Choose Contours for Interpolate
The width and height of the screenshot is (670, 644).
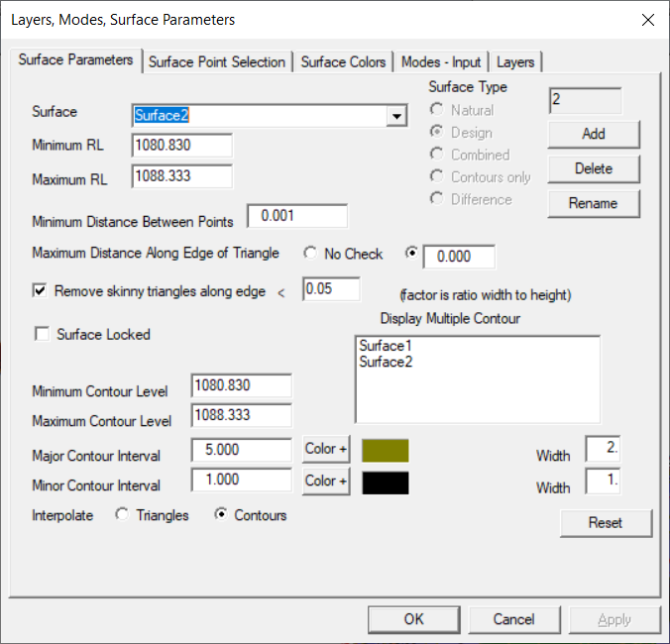pos(221,515)
